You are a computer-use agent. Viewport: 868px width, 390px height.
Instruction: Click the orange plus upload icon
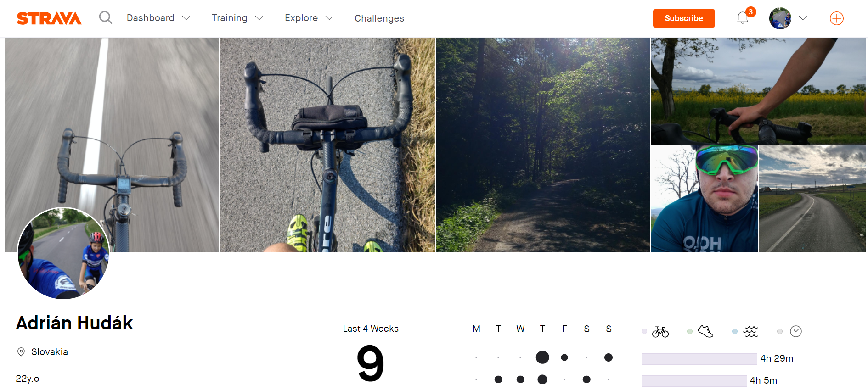[x=837, y=18]
